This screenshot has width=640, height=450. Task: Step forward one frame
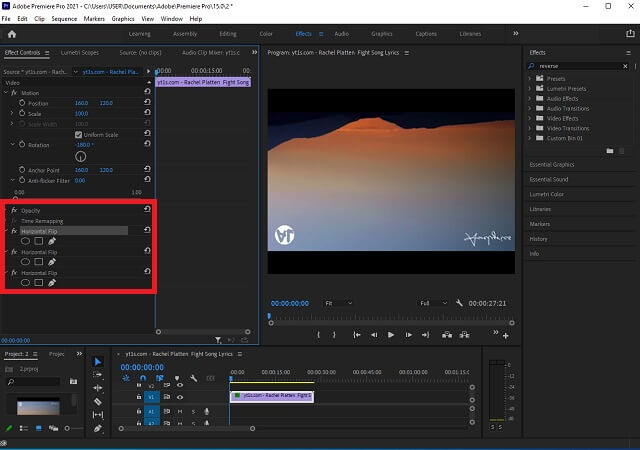click(408, 335)
